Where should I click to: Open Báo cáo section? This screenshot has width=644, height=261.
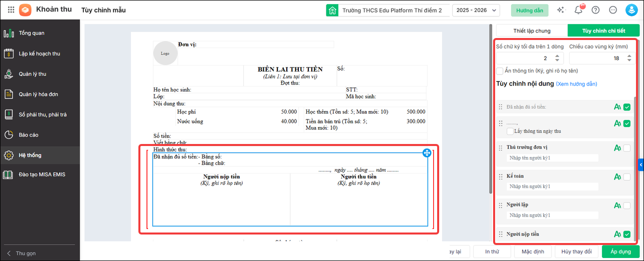(x=40, y=135)
